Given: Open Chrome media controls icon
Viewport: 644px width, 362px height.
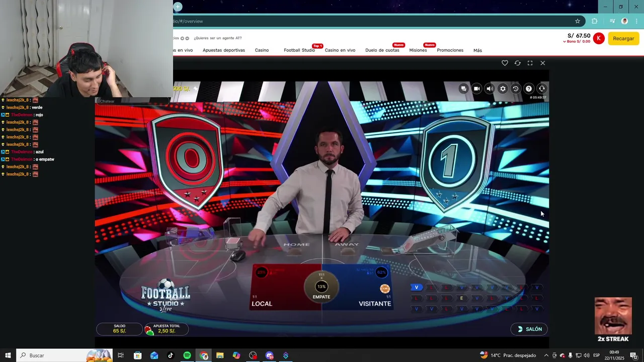Looking at the screenshot, I should point(612,21).
